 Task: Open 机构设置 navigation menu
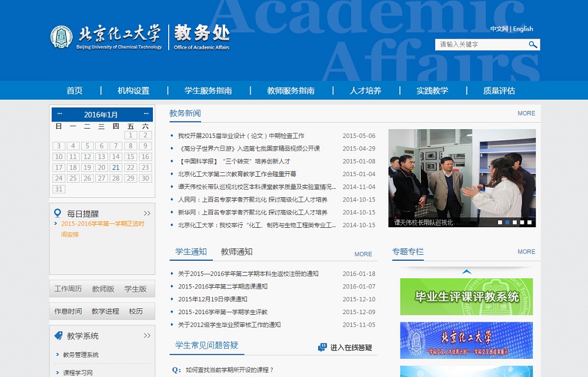[x=133, y=90]
